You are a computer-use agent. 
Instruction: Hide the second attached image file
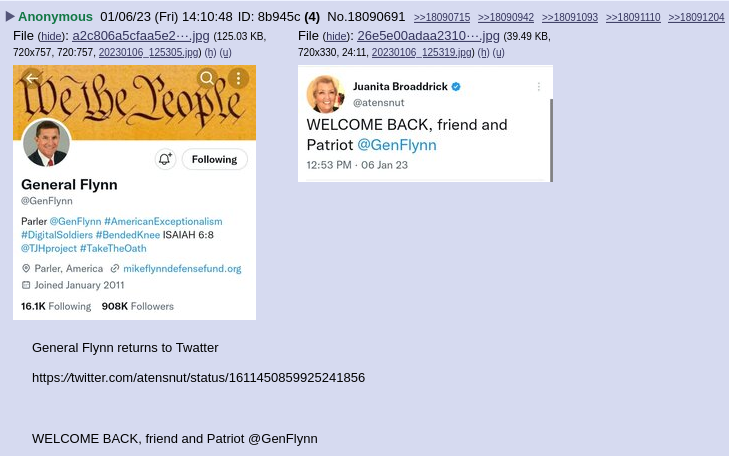pyautogui.click(x=336, y=36)
